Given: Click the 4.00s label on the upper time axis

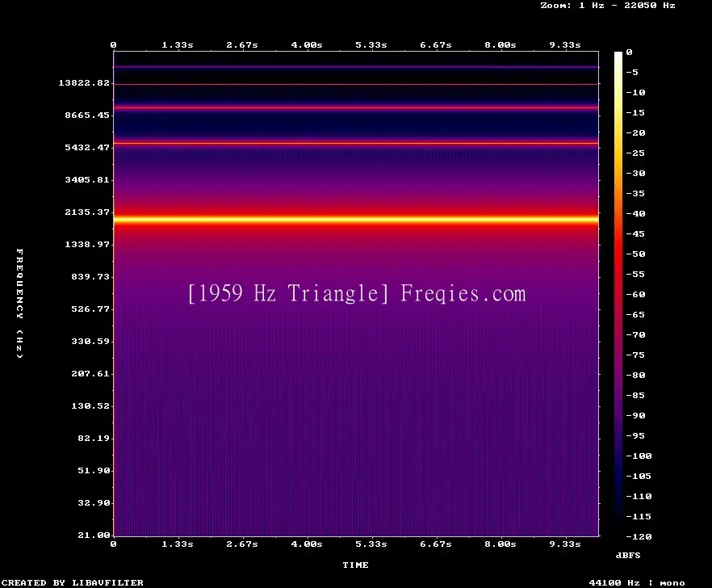Looking at the screenshot, I should click(x=307, y=44).
